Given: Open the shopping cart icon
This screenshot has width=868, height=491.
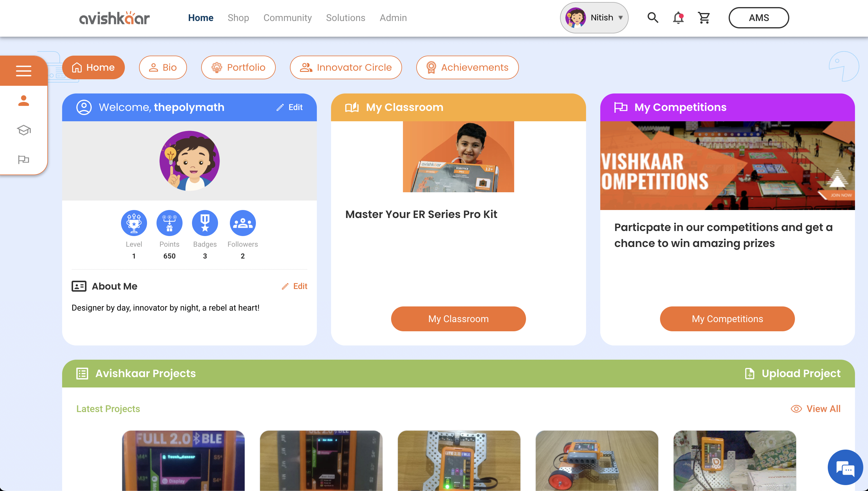Looking at the screenshot, I should [704, 17].
